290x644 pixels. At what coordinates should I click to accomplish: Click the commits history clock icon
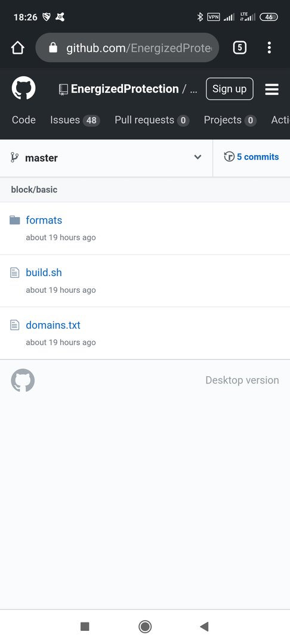229,156
